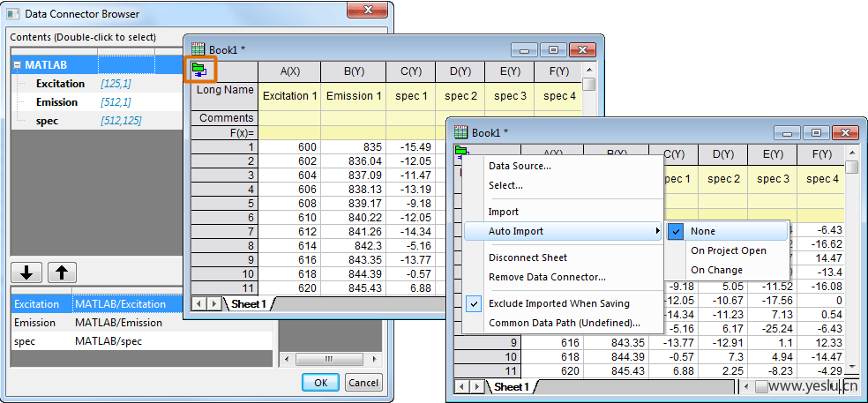Select Sheet 1 tab in first Book1 window
The image size is (868, 403).
249,303
